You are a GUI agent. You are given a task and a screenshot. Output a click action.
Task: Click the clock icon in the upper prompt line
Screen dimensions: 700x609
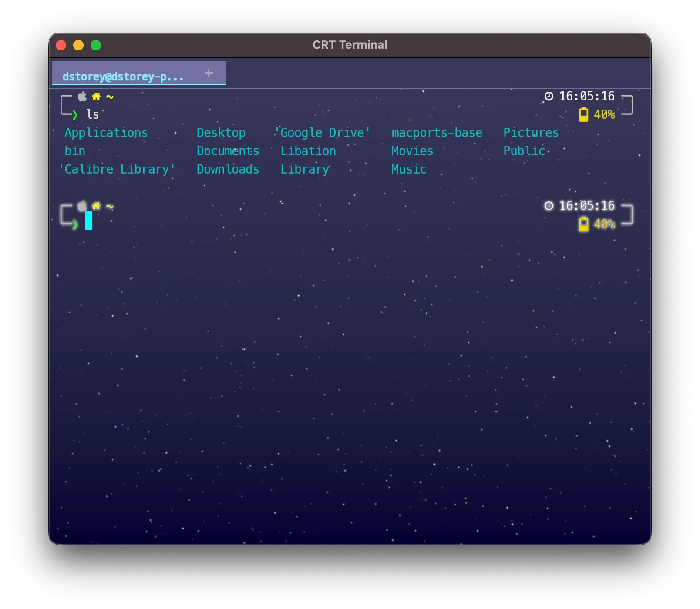549,96
